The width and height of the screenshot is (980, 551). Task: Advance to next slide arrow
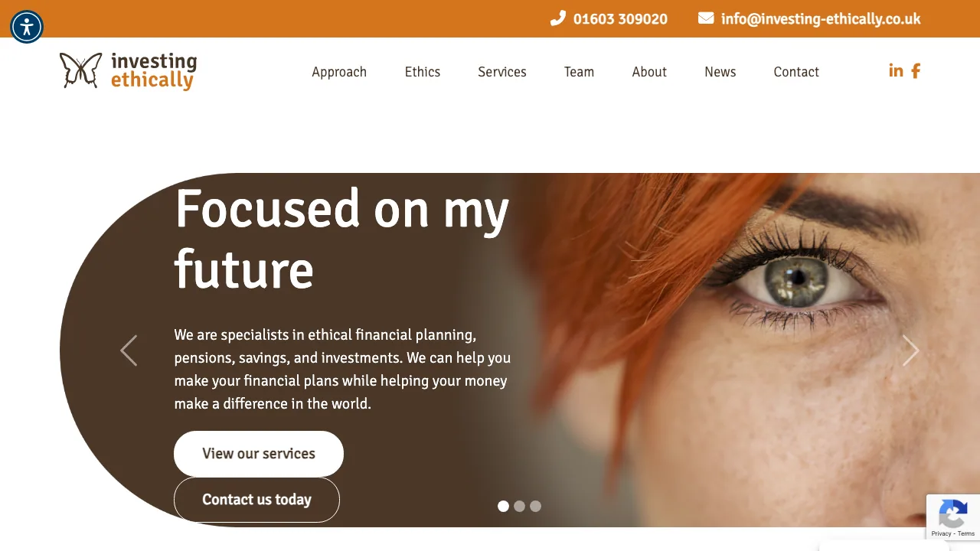(x=910, y=350)
